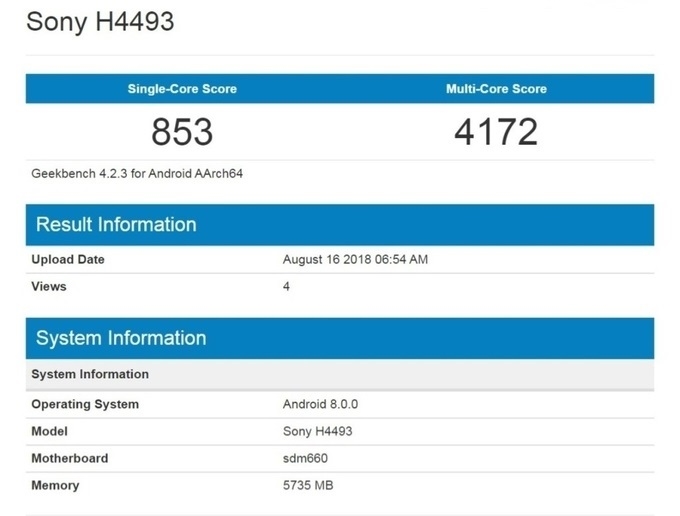Click the sdm660 motherboard value
The height and width of the screenshot is (516, 680).
(305, 458)
